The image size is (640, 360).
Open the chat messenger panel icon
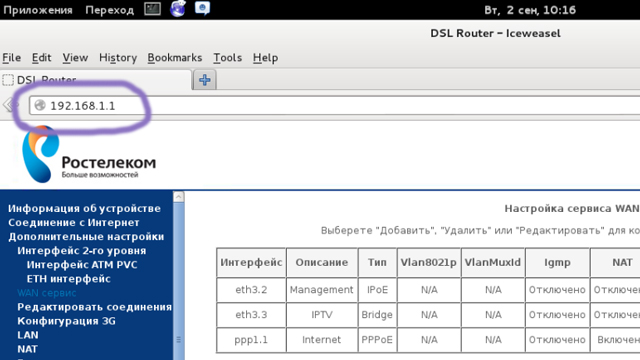202,8
